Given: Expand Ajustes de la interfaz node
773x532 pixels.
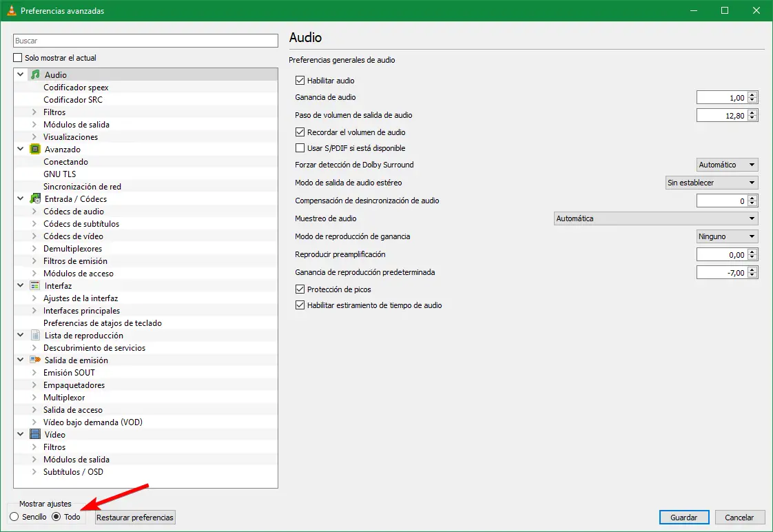Looking at the screenshot, I should pos(34,298).
